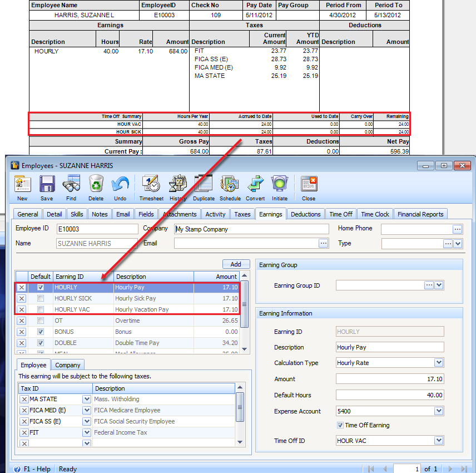476x473 pixels.
Task: Toggle Default checkbox for HOURLY earning
Action: tap(41, 287)
